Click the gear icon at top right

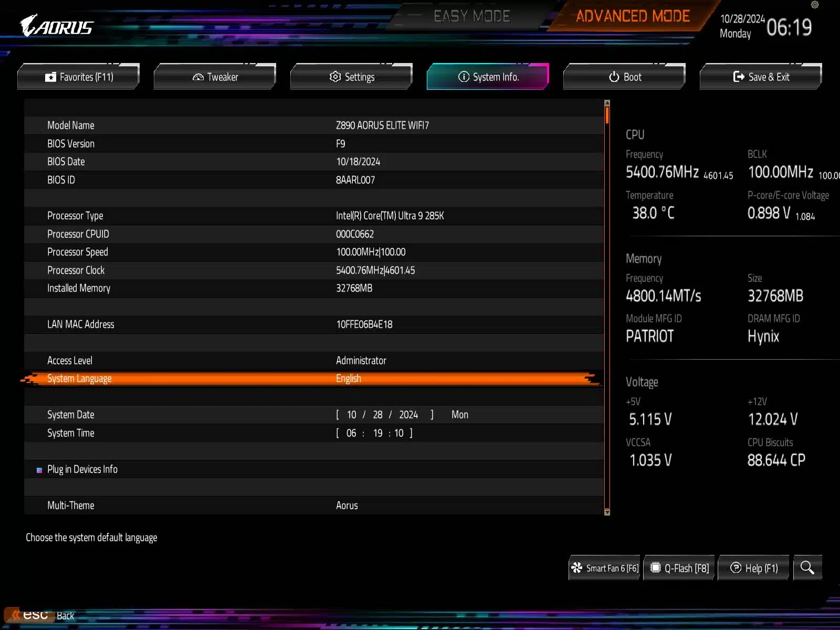pyautogui.click(x=815, y=5)
